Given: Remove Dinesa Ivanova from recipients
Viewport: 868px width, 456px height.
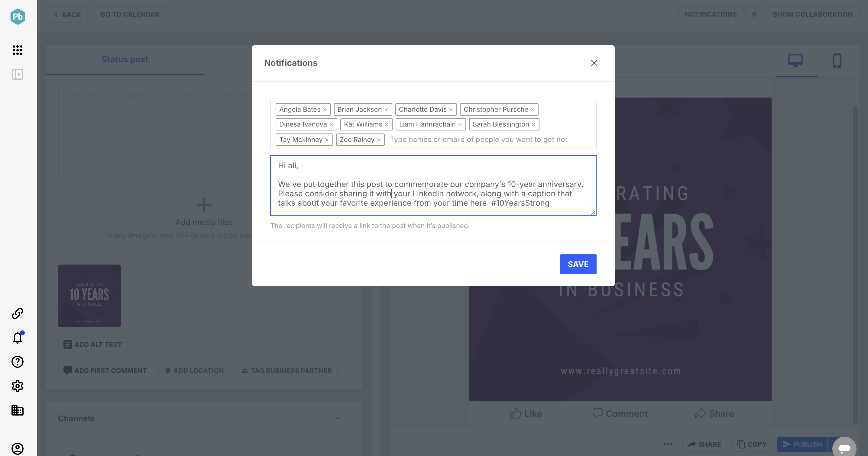Looking at the screenshot, I should tap(331, 125).
